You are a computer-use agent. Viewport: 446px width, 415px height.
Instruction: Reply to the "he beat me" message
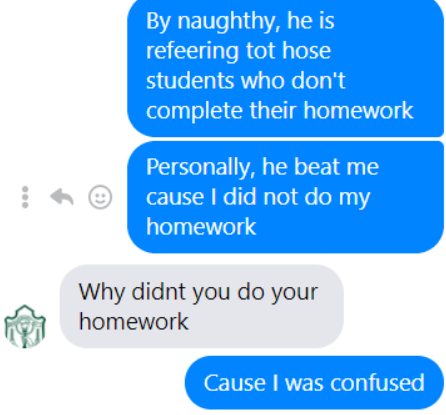pos(62,197)
